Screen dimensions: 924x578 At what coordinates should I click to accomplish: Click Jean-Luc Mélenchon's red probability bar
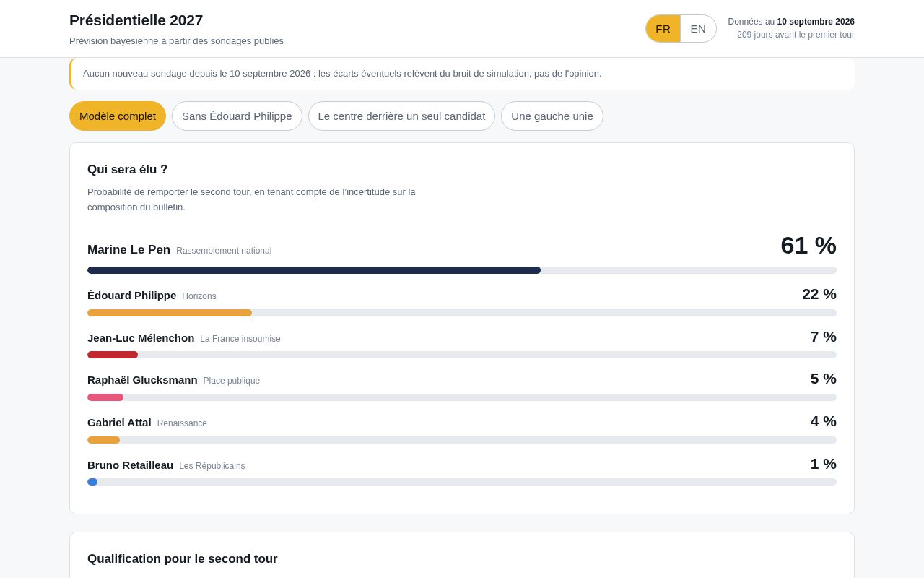click(113, 355)
